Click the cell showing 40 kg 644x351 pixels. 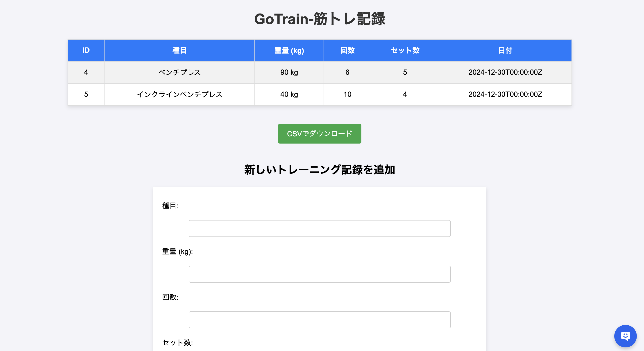(x=289, y=94)
